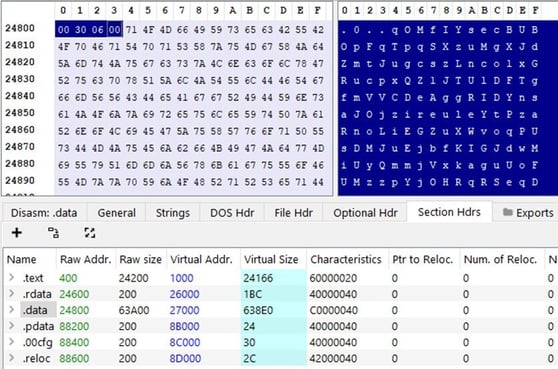
Task: Click hex offset row 24800
Action: (20, 28)
